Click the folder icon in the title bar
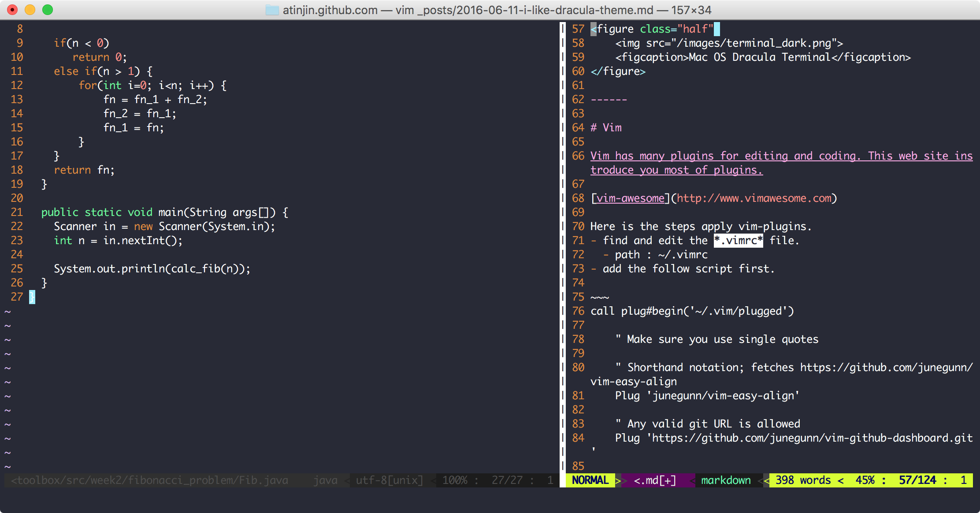The height and width of the screenshot is (513, 980). click(272, 10)
